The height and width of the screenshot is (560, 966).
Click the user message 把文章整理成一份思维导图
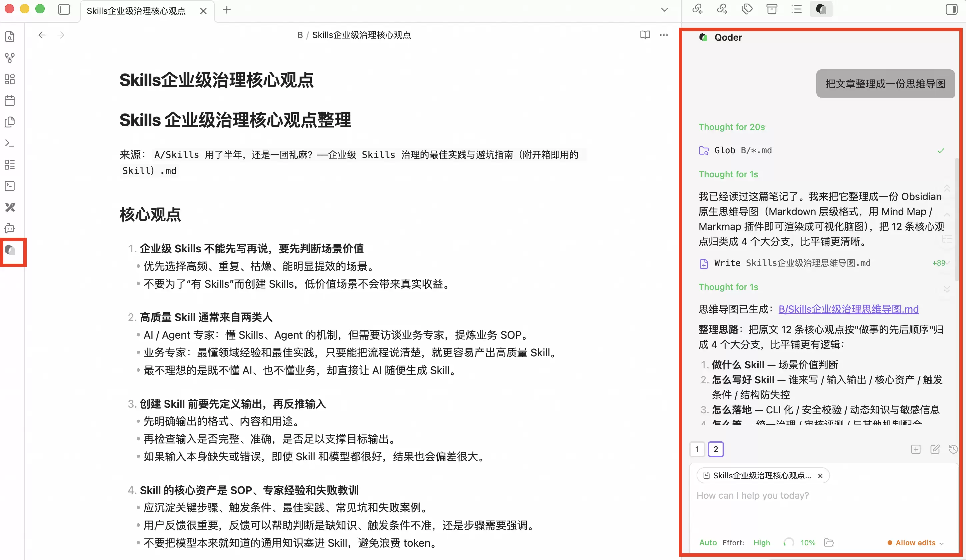pyautogui.click(x=885, y=84)
